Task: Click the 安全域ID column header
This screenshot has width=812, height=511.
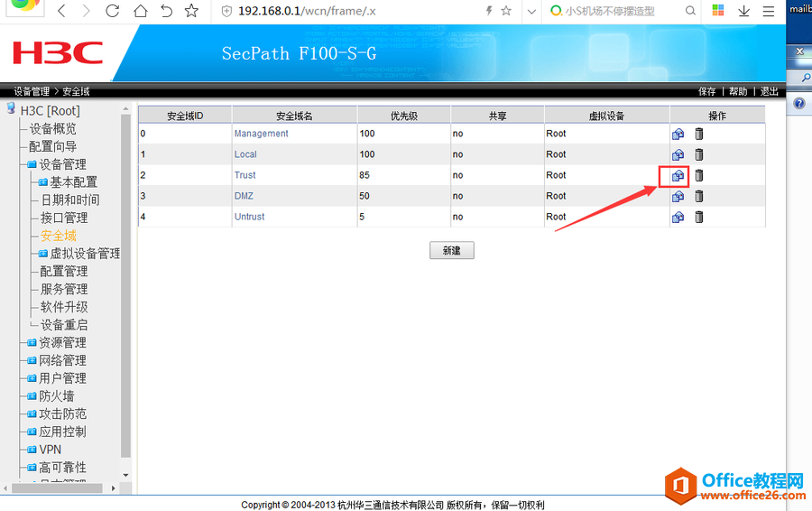Action: pyautogui.click(x=185, y=116)
